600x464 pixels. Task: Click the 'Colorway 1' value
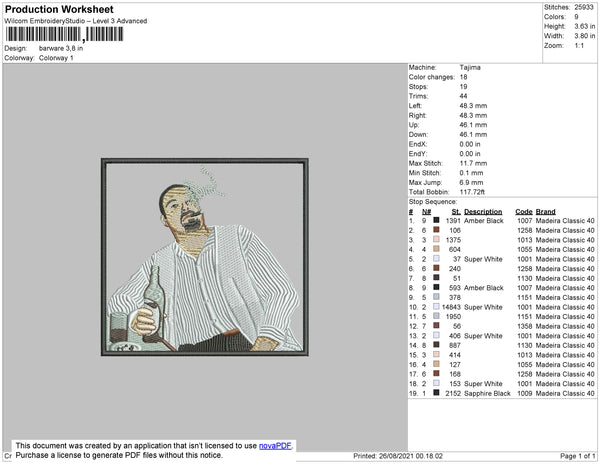pyautogui.click(x=56, y=58)
